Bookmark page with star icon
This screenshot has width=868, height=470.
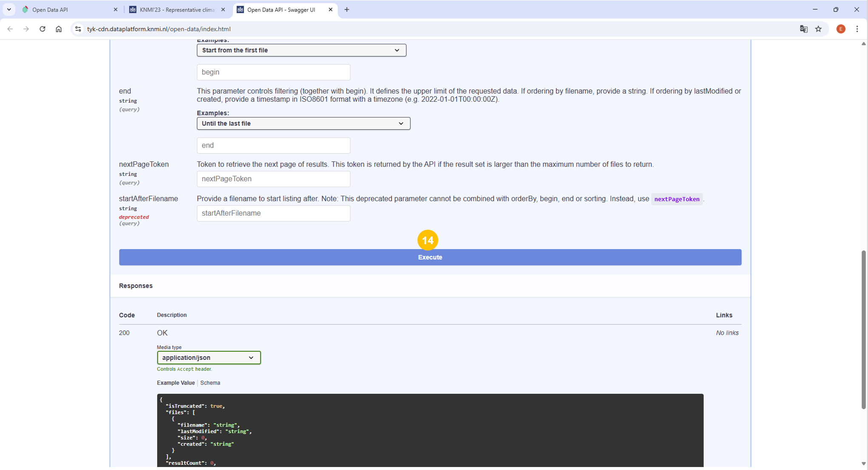click(x=818, y=29)
